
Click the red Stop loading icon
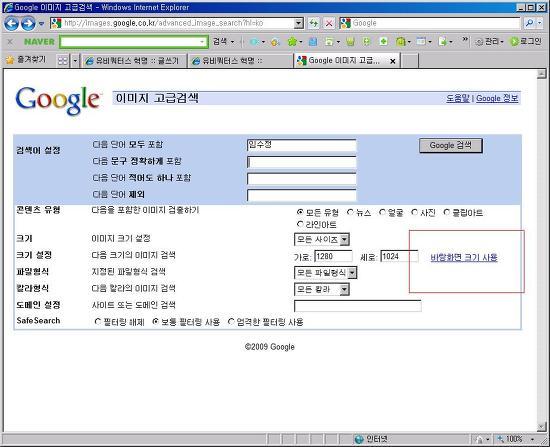tap(329, 24)
